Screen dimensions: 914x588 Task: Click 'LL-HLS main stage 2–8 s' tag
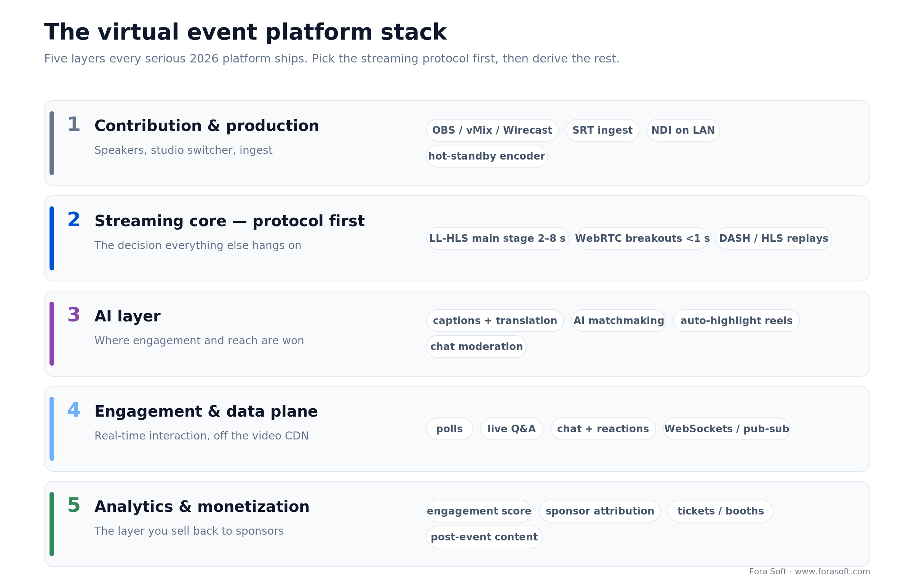497,238
